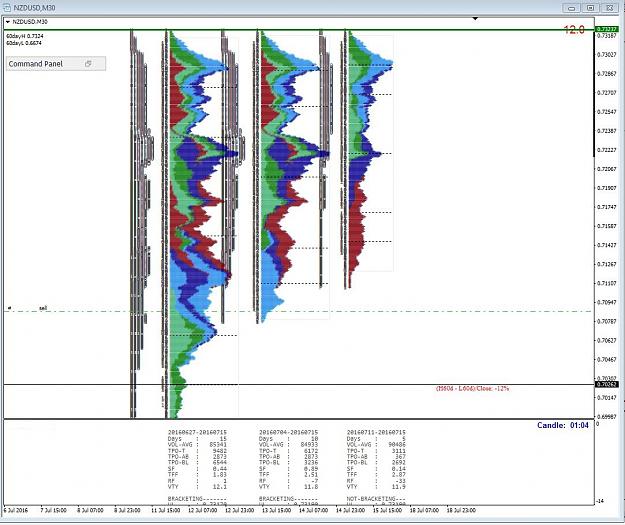Click VOL-AVG value 85341
Viewport: 625px width, 525px height.
(x=218, y=444)
